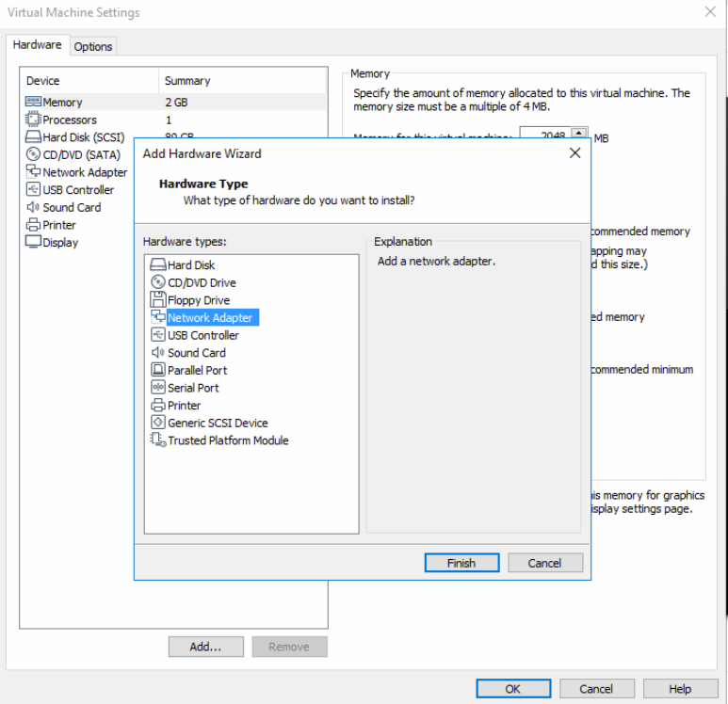Click the CD/DVD (SATA) device icon
This screenshot has width=728, height=704.
33,154
